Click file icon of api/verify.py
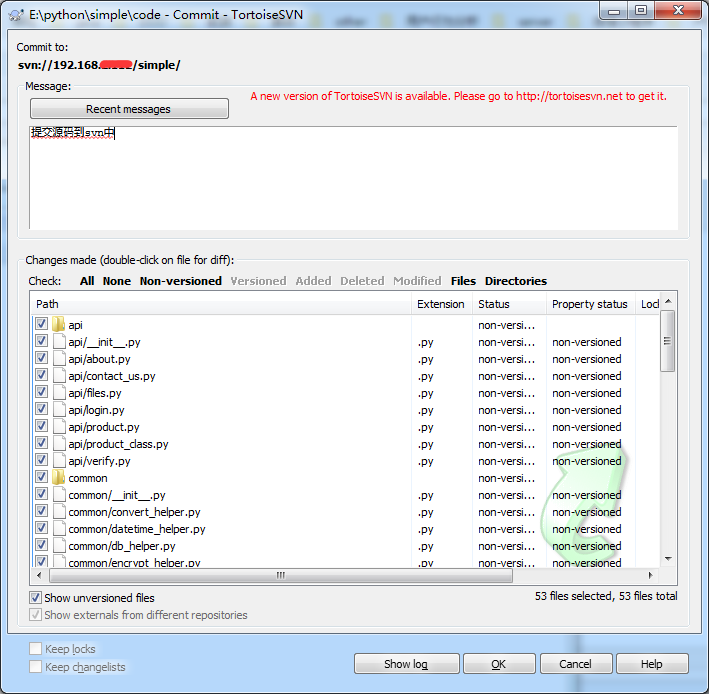This screenshot has width=709, height=694. pos(59,460)
